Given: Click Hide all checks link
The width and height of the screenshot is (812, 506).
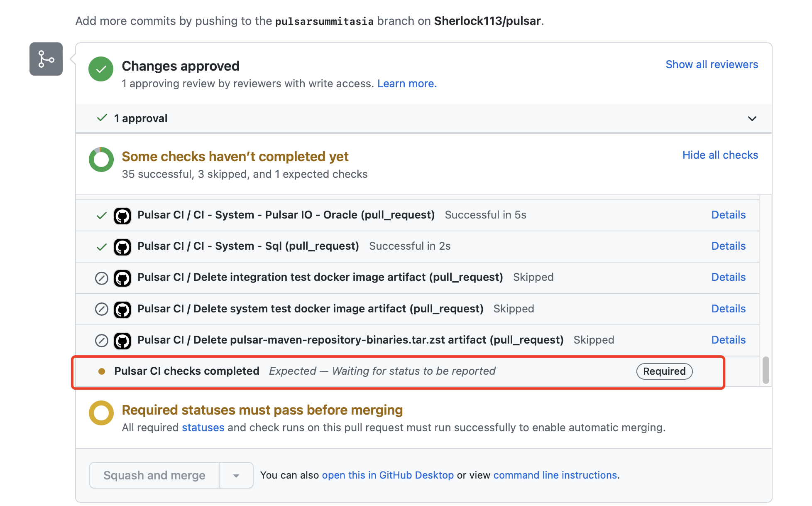Looking at the screenshot, I should point(720,155).
